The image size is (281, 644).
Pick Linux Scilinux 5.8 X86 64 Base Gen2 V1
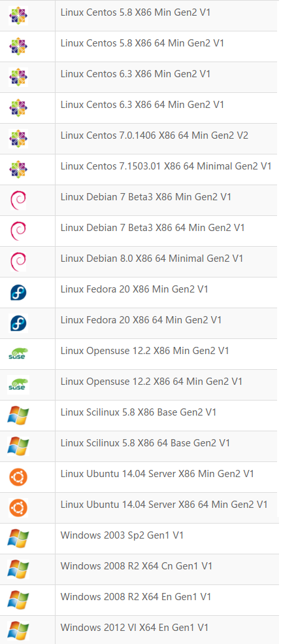145,443
